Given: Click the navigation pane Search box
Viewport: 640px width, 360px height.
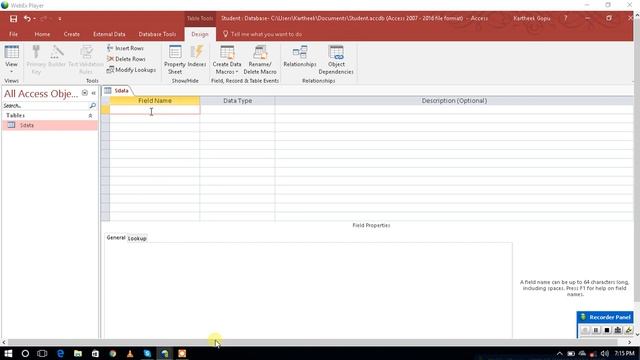Looking at the screenshot, I should point(46,106).
